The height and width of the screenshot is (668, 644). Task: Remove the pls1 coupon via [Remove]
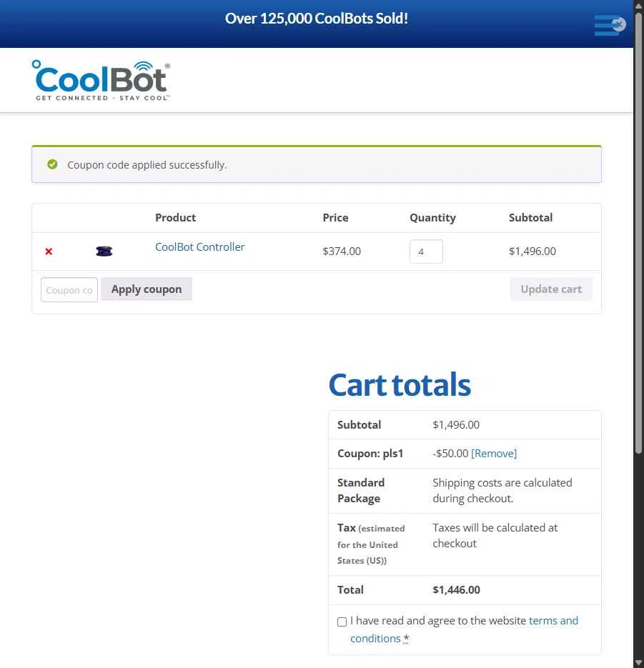[x=494, y=453]
